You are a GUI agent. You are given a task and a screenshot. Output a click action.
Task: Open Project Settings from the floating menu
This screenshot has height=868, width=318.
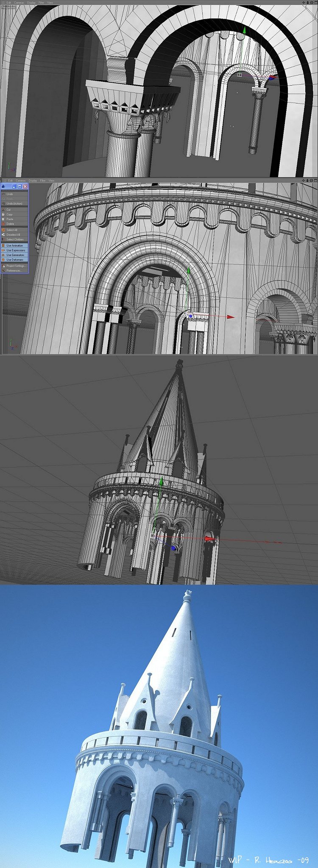[16, 266]
